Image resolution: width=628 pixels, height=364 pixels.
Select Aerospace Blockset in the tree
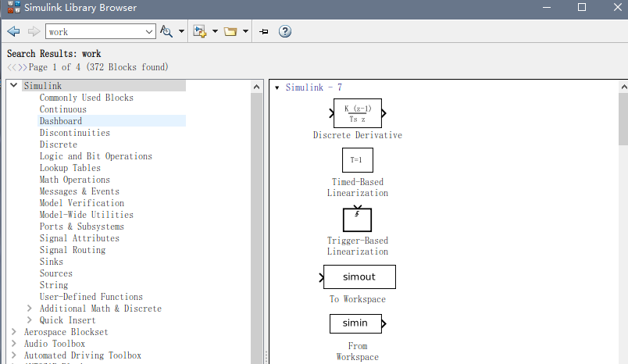click(x=66, y=332)
